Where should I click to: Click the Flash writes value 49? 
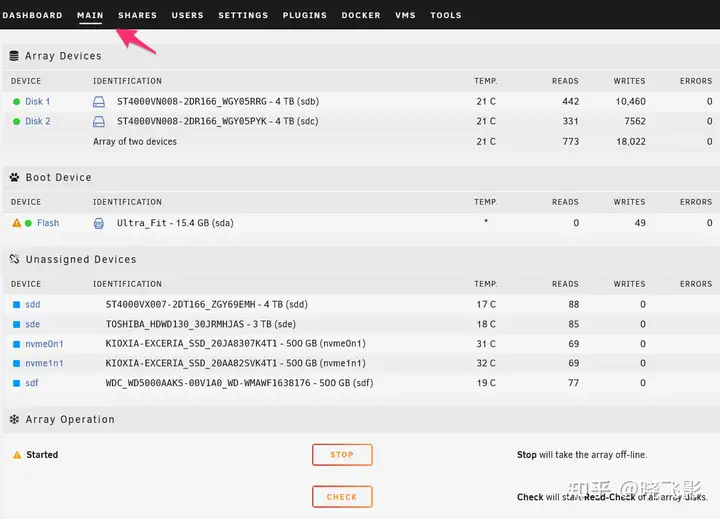click(x=640, y=223)
